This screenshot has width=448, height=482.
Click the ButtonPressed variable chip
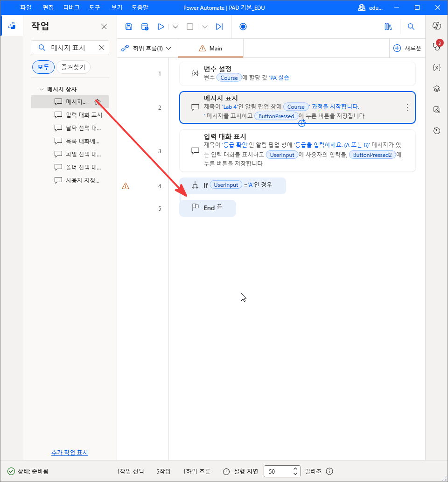pyautogui.click(x=276, y=116)
